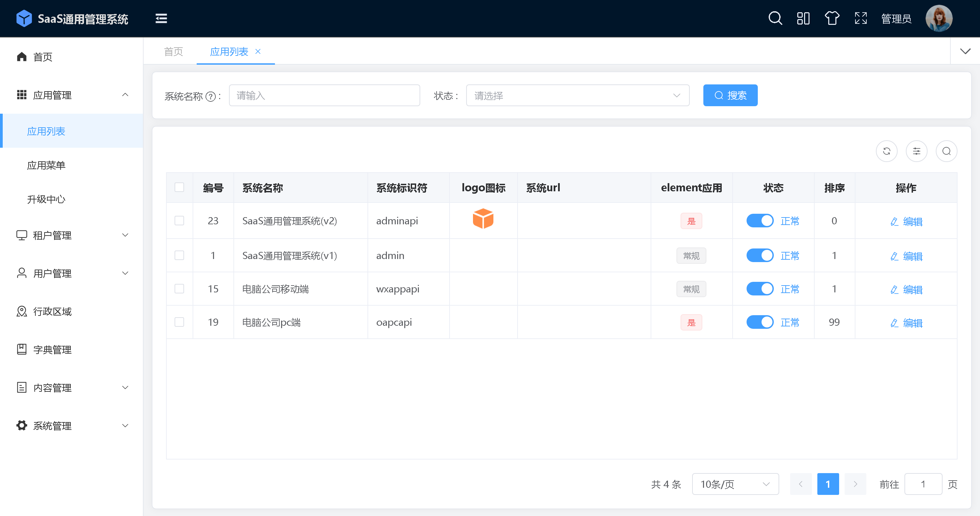Select all rows with header checkbox
The image size is (980, 516).
(x=179, y=187)
